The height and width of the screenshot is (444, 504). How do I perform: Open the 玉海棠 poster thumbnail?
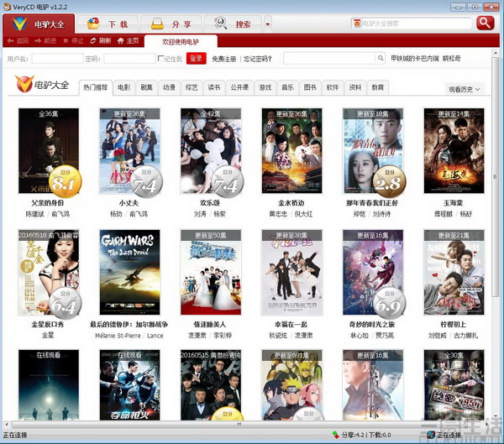454,151
